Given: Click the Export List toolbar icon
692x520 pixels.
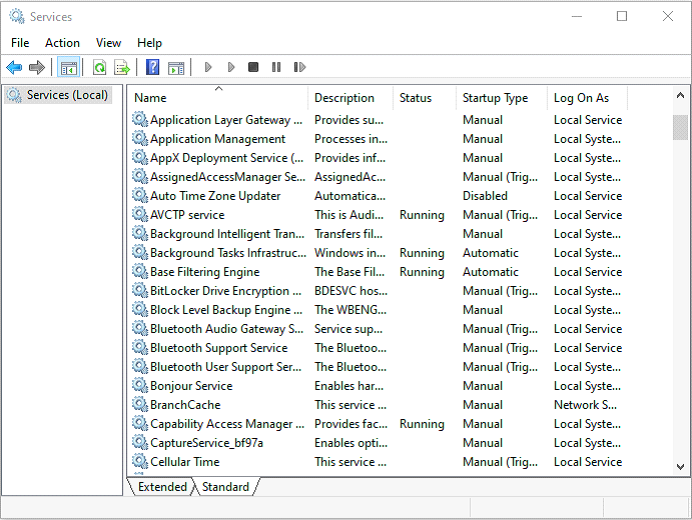Looking at the screenshot, I should coord(122,67).
